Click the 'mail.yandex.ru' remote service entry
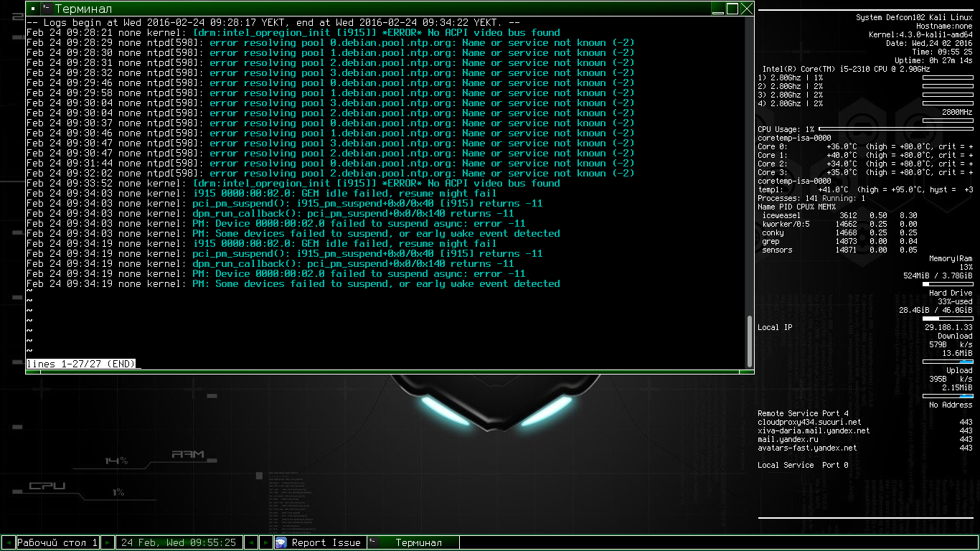This screenshot has height=551, width=980. click(788, 439)
